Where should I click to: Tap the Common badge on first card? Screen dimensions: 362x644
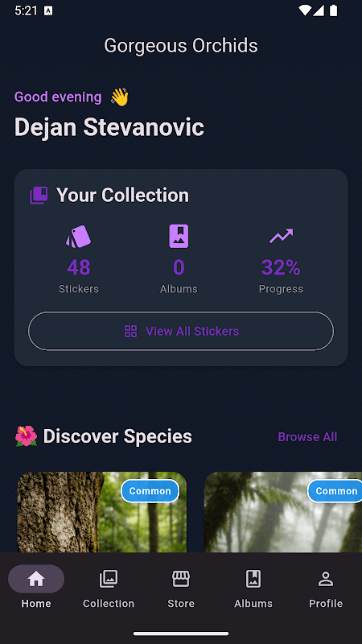(150, 491)
